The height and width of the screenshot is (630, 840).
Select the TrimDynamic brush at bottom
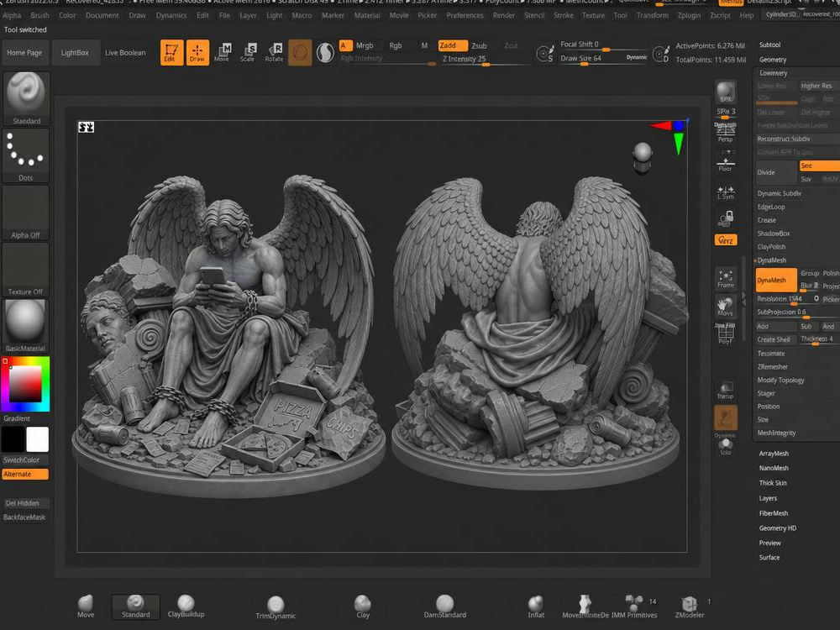276,608
